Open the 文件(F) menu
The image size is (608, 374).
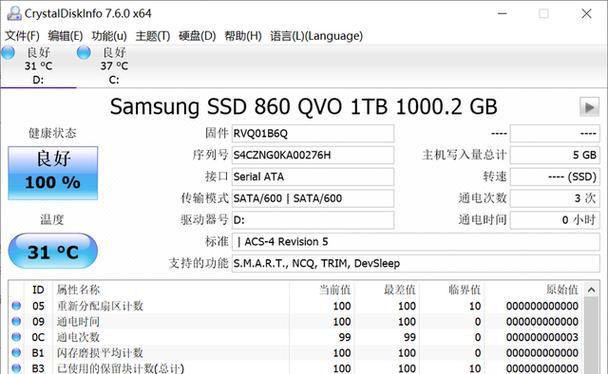click(x=22, y=36)
